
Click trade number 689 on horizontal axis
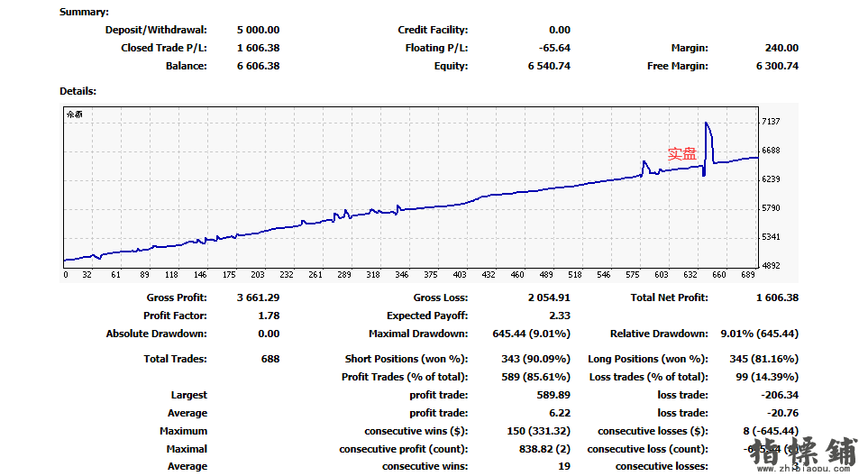748,275
